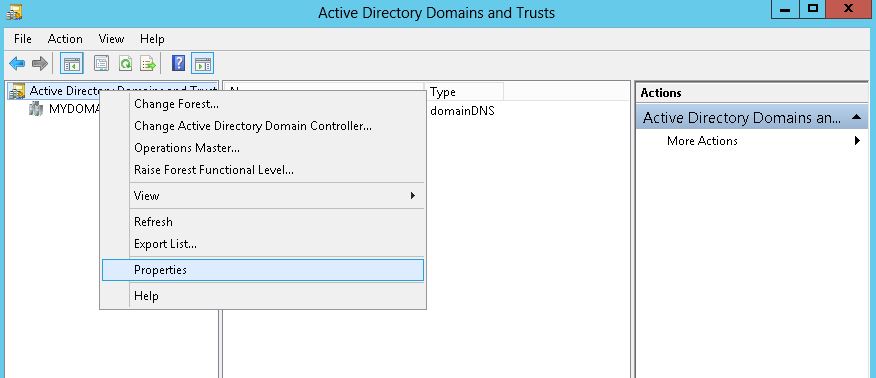The image size is (876, 378).
Task: Open the Help menu in menu bar
Action: (x=152, y=39)
